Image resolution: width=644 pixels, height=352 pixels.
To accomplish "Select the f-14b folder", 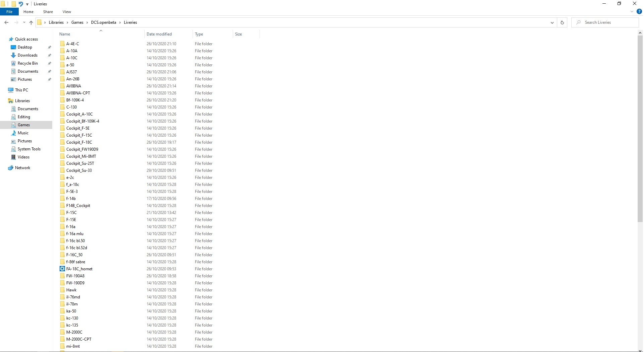I will click(71, 199).
